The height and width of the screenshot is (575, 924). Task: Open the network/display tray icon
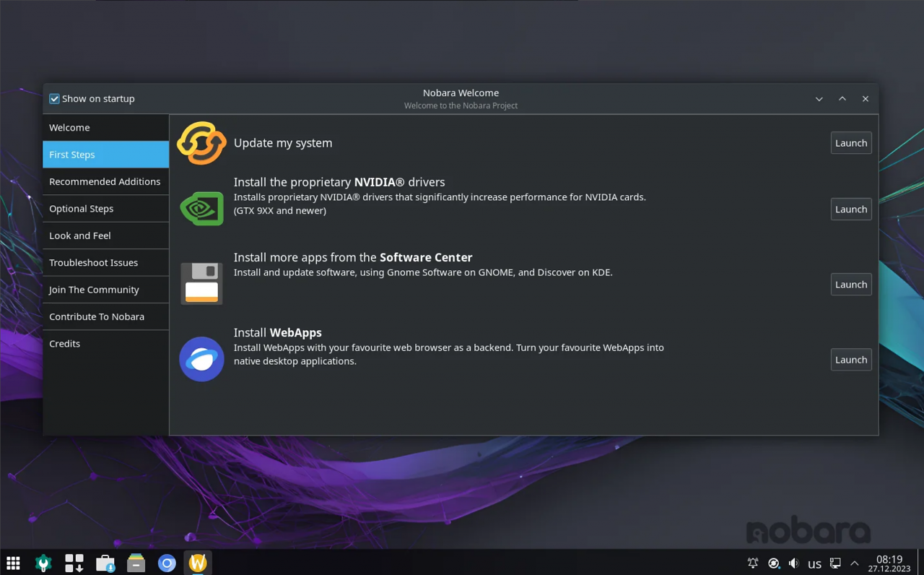pyautogui.click(x=835, y=563)
